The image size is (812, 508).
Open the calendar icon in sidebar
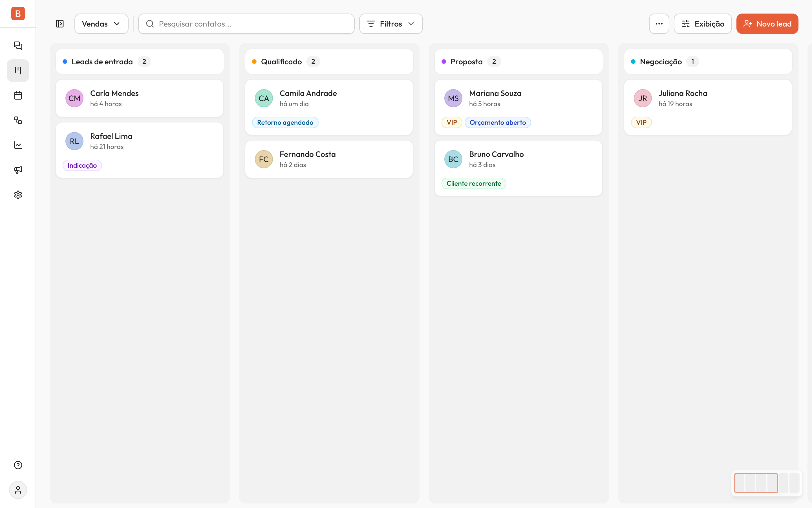coord(18,95)
